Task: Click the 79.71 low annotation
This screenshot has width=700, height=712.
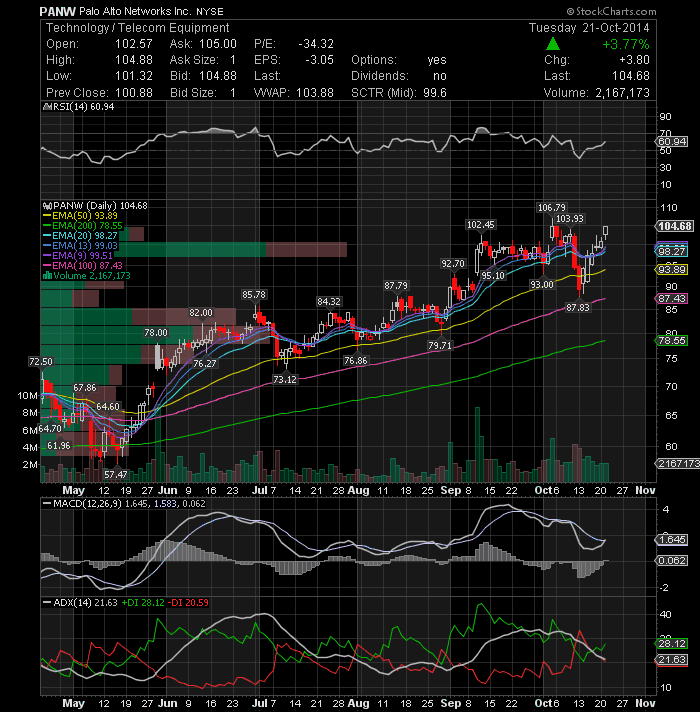Action: click(440, 345)
